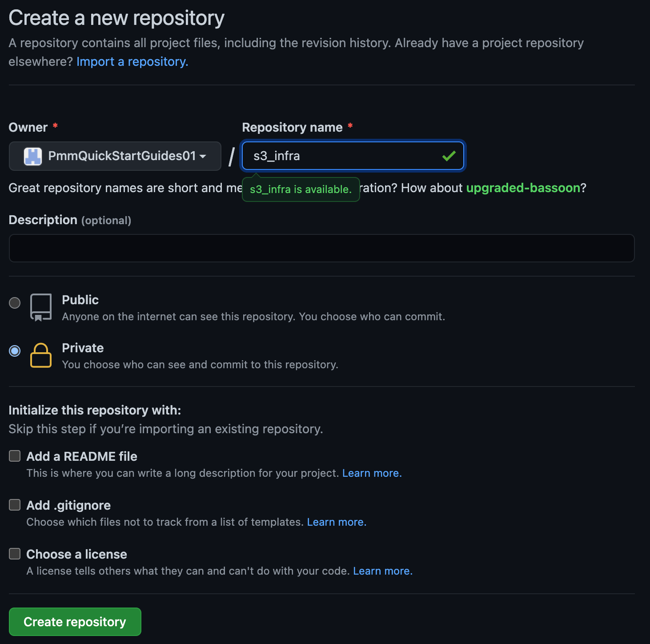Tick the Choose a license checkbox

(15, 554)
